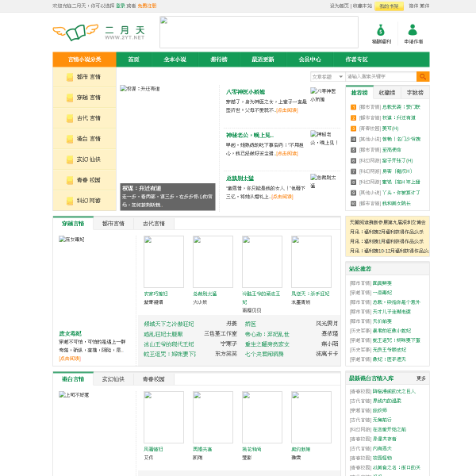Image resolution: width=476 pixels, height=476 pixels.
Task: Click 更多 in 最新港台言情入库 panel
Action: click(421, 378)
